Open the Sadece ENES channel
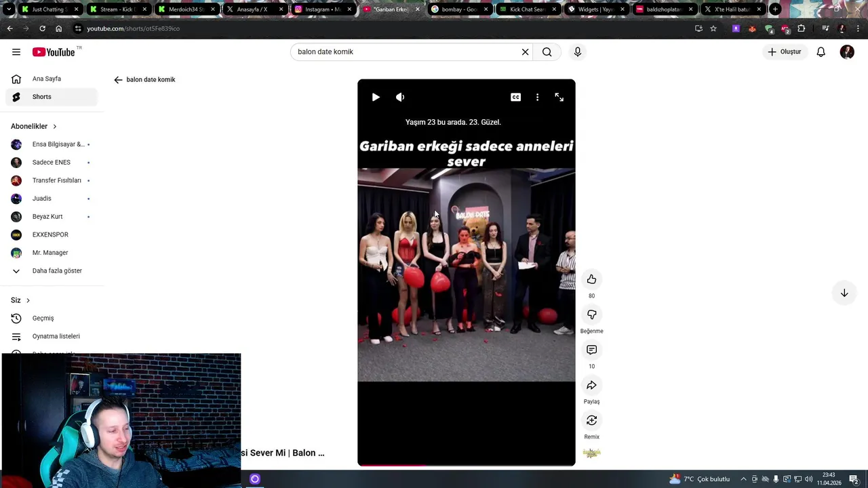 pyautogui.click(x=52, y=162)
